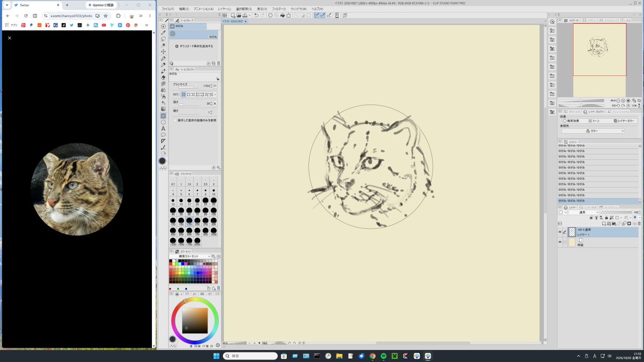Choose the 2000 brush size preset
The image size is (644, 362).
(197, 241)
